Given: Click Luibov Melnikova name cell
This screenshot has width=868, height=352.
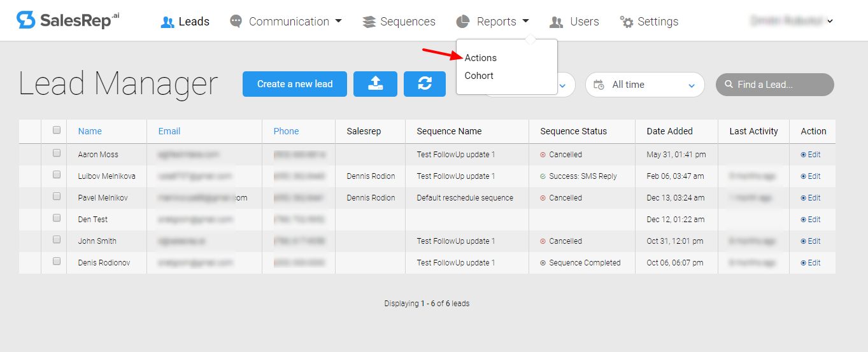Looking at the screenshot, I should tap(106, 176).
